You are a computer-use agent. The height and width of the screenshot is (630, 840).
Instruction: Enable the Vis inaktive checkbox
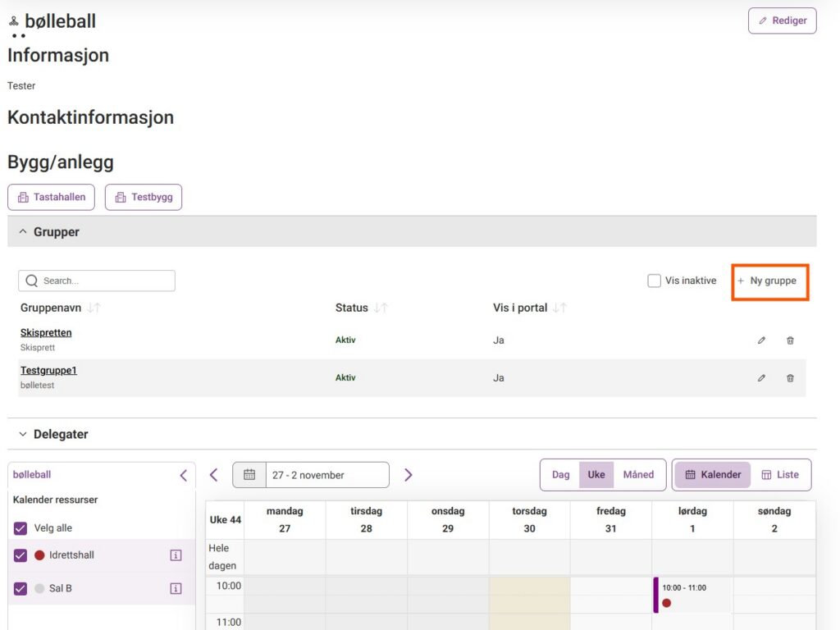tap(654, 281)
